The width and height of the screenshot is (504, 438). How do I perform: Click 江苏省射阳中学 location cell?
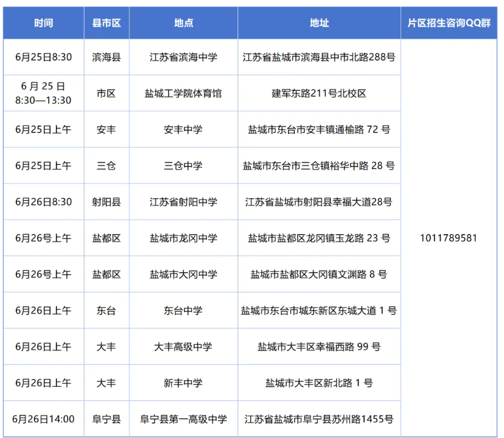(184, 202)
